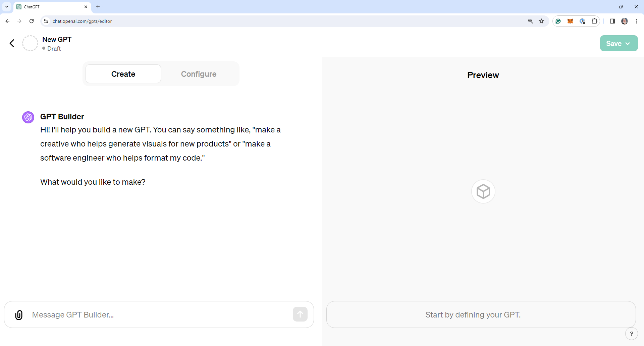The height and width of the screenshot is (346, 644).
Task: Open the tab search dropdown arrow
Action: point(7,7)
